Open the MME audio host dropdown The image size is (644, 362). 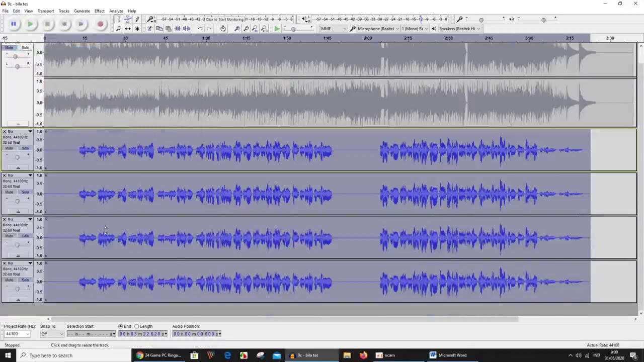click(x=334, y=29)
